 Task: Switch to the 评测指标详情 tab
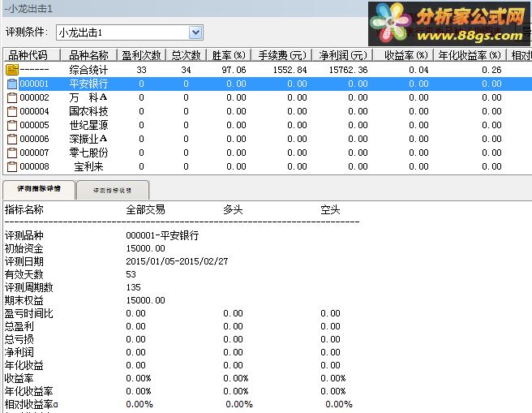pyautogui.click(x=39, y=189)
